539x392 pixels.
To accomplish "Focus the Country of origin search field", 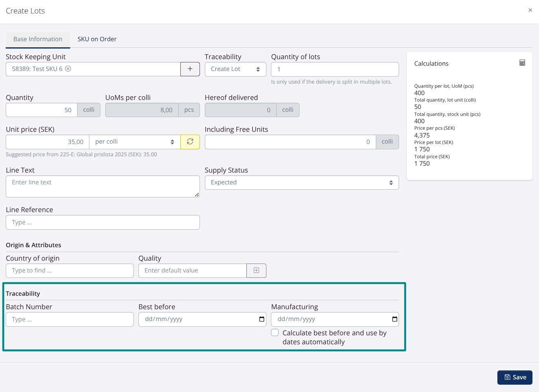I will tap(69, 270).
